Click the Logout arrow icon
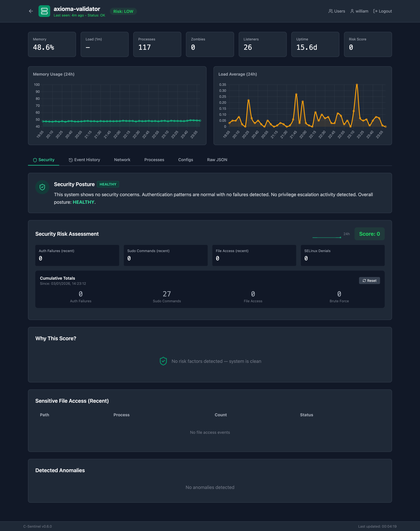420x531 pixels. pos(375,11)
